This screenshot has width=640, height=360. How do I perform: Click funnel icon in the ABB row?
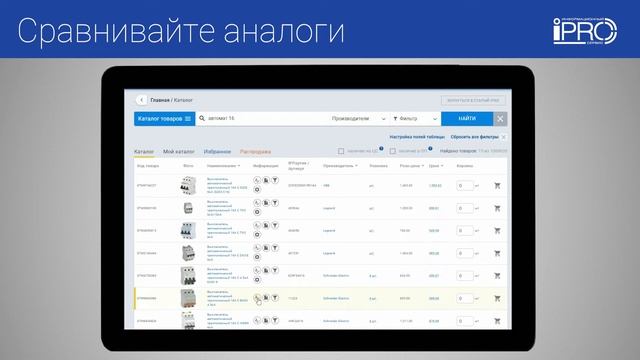(x=275, y=180)
